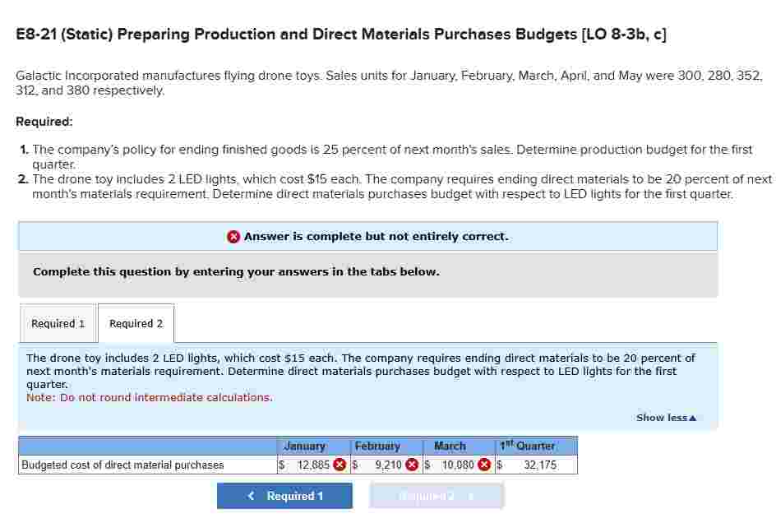Select the Required 2 tab
The height and width of the screenshot is (532, 776).
[136, 322]
